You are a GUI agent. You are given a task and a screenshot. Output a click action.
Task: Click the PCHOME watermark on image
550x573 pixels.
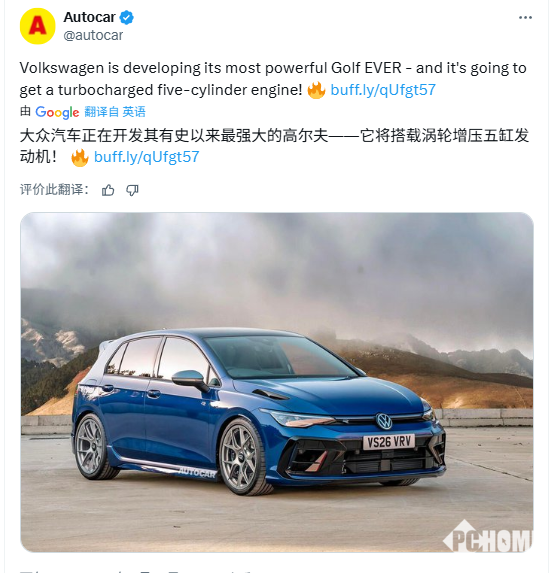tap(488, 537)
